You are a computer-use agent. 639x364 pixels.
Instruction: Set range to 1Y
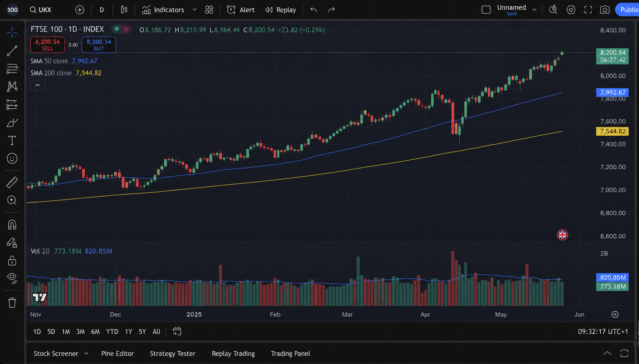pos(129,332)
